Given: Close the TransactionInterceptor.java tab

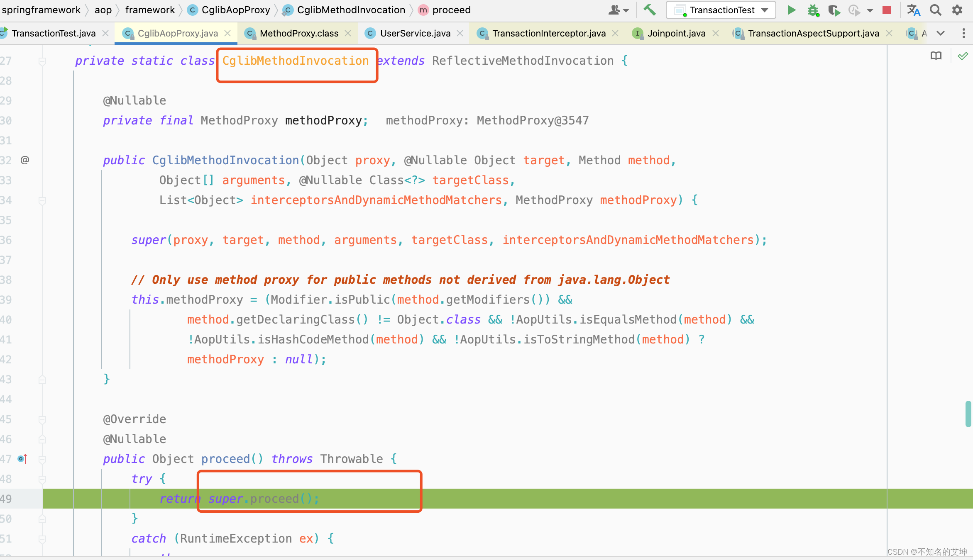Looking at the screenshot, I should [x=615, y=33].
